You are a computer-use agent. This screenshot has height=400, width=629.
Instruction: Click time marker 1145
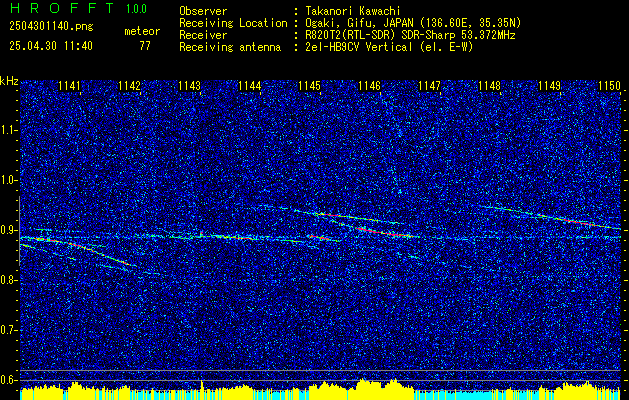pyautogui.click(x=310, y=86)
